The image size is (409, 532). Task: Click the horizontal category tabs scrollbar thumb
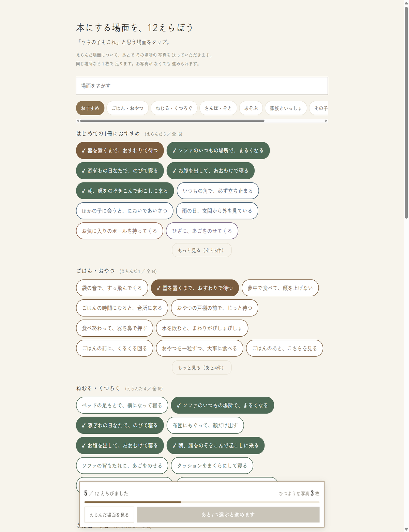pyautogui.click(x=172, y=121)
